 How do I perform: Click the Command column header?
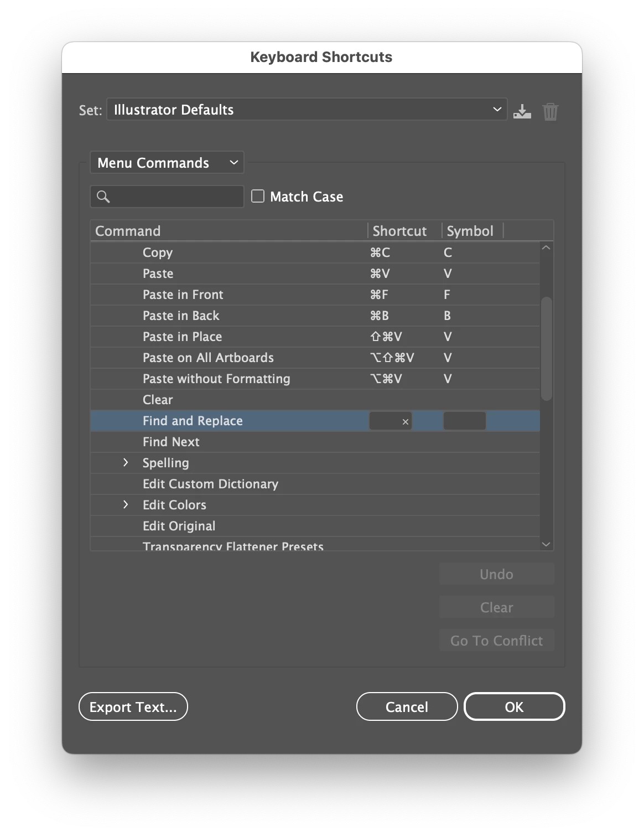[x=229, y=231]
